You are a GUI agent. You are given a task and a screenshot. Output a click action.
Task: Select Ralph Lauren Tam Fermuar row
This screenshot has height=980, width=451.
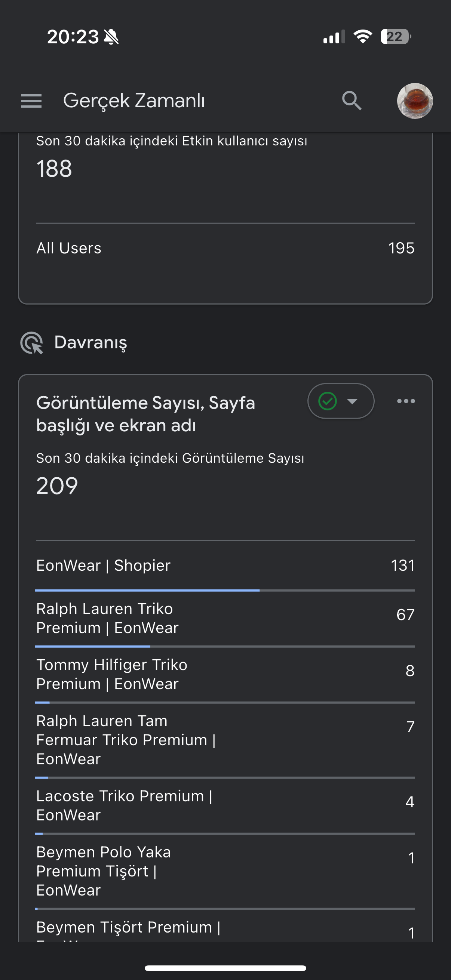click(x=225, y=740)
